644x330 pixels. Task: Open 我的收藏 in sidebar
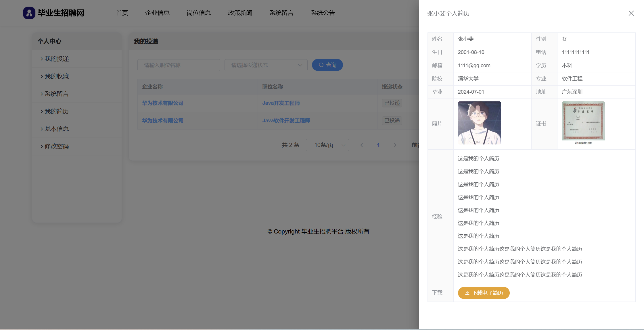pos(57,76)
